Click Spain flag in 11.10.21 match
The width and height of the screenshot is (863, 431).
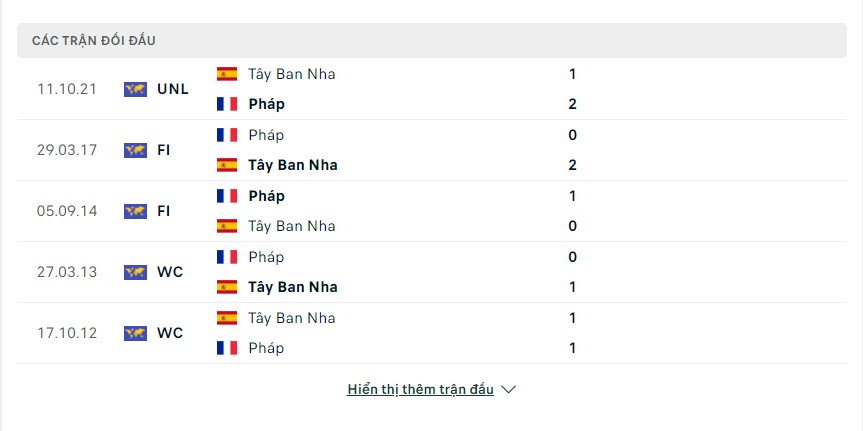(x=227, y=74)
